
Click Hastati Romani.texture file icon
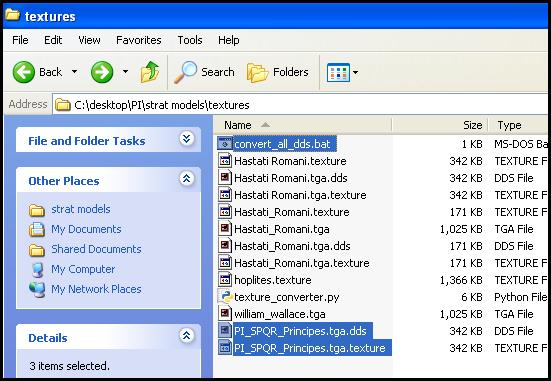click(225, 161)
